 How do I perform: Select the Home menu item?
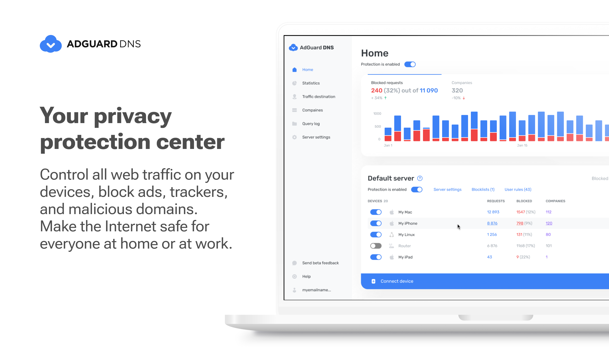[308, 69]
